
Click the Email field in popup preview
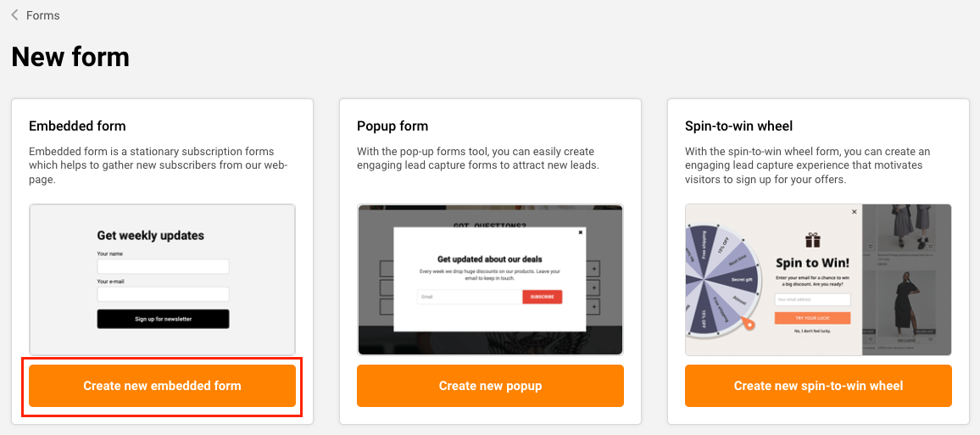coord(469,297)
